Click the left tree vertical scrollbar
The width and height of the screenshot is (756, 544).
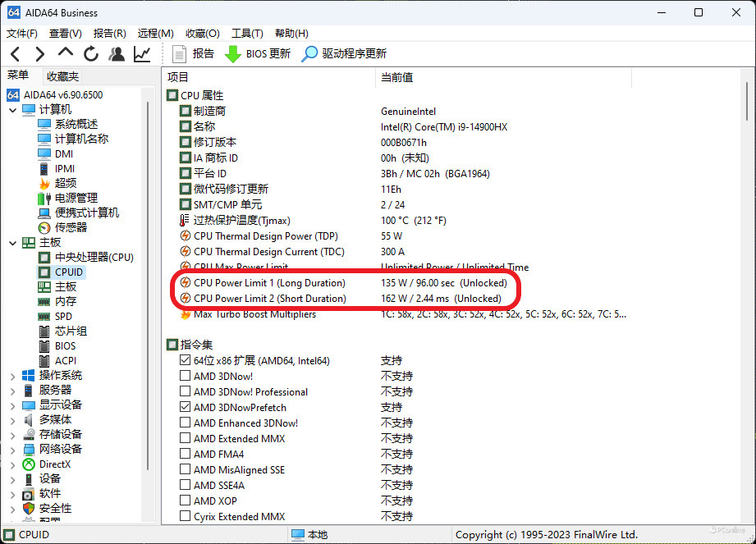tap(148, 286)
